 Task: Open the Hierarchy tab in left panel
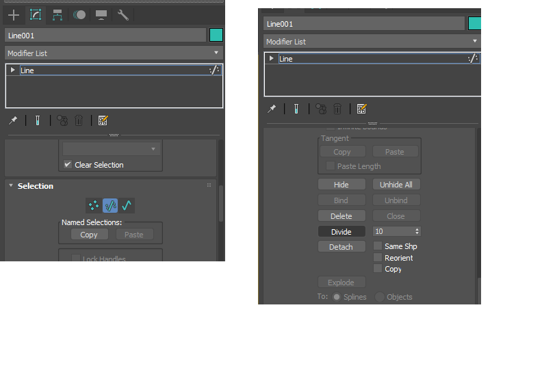(57, 15)
